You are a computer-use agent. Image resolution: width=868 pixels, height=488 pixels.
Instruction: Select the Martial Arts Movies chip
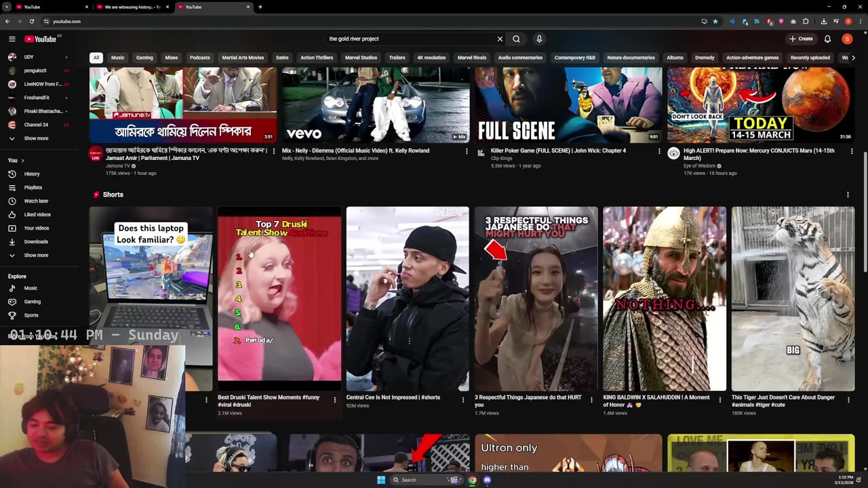click(243, 58)
